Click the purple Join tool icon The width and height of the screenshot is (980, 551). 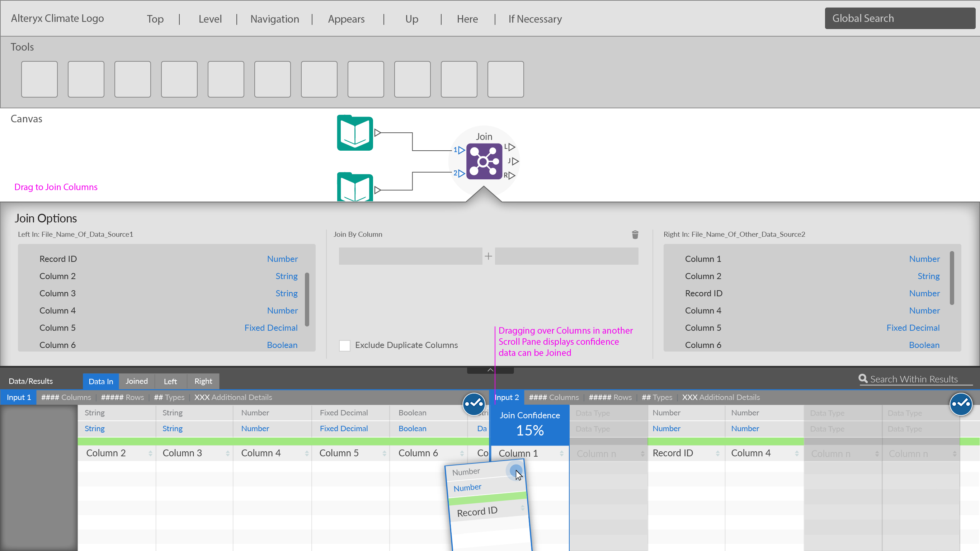point(484,161)
